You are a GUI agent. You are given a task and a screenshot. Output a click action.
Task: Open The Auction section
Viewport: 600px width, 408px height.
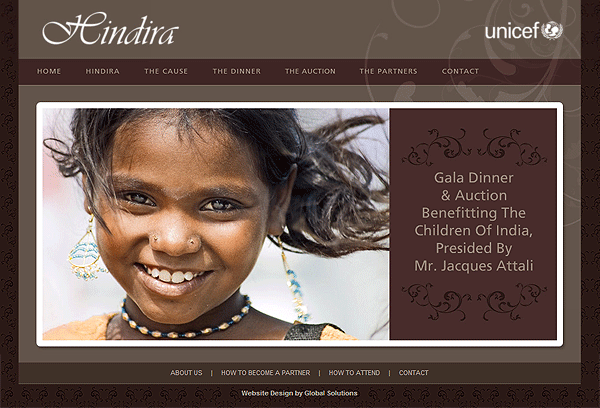[310, 71]
